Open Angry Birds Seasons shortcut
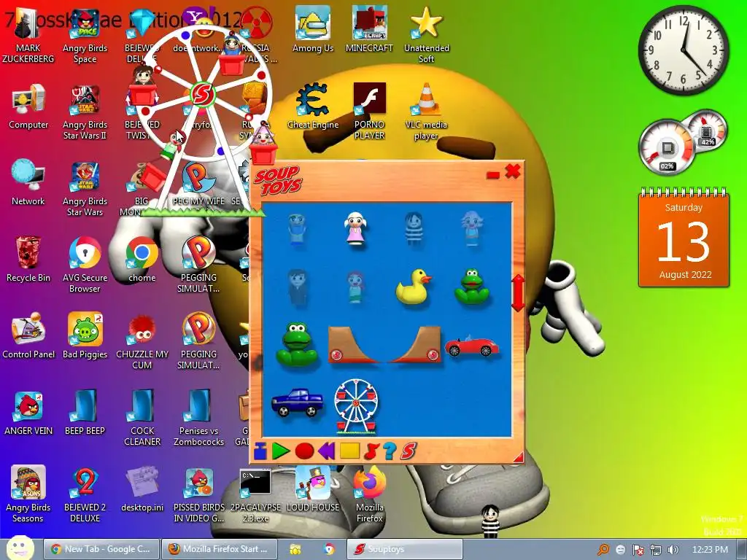This screenshot has height=560, width=747. click(x=28, y=494)
